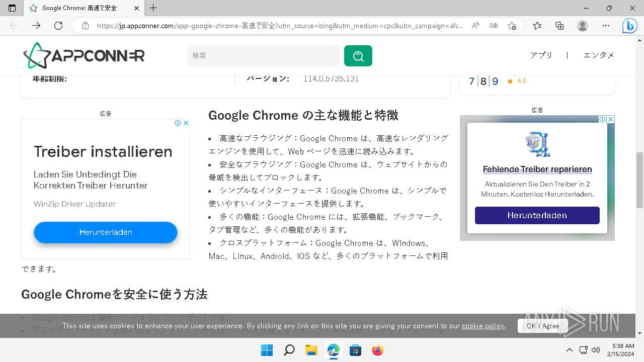Click the translate page icon
Screen dimensions: 644x362
[494, 26]
